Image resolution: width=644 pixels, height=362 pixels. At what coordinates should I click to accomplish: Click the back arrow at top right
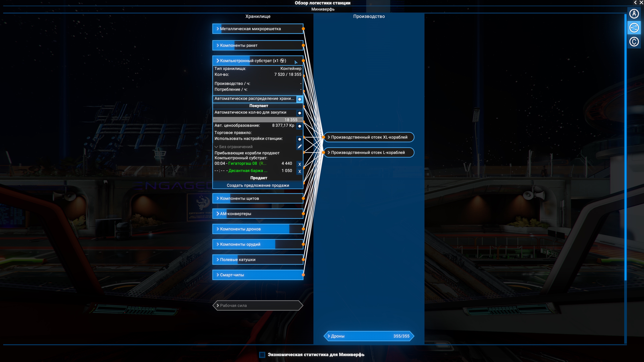(635, 3)
